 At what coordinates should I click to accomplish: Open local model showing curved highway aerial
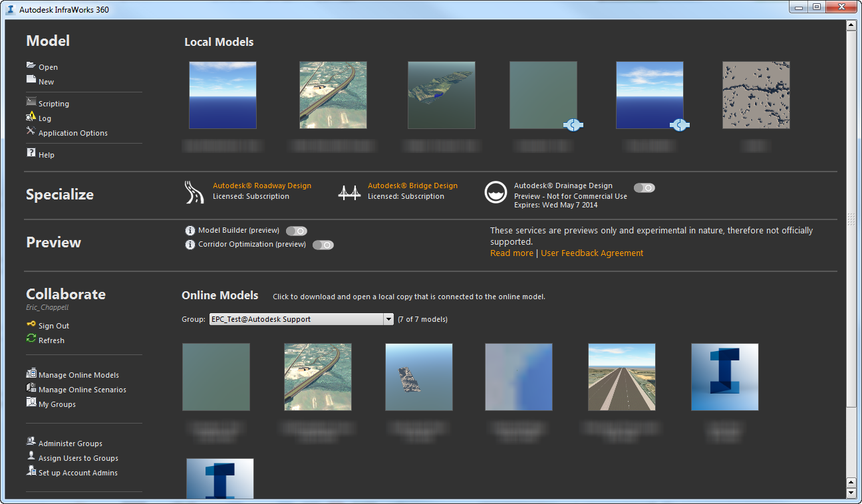click(333, 95)
